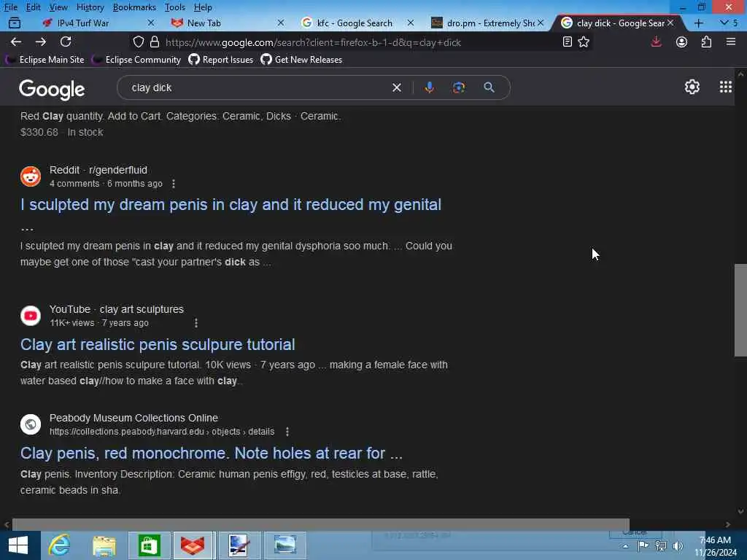
Task: Open the extensions puzzle icon
Action: 706,42
